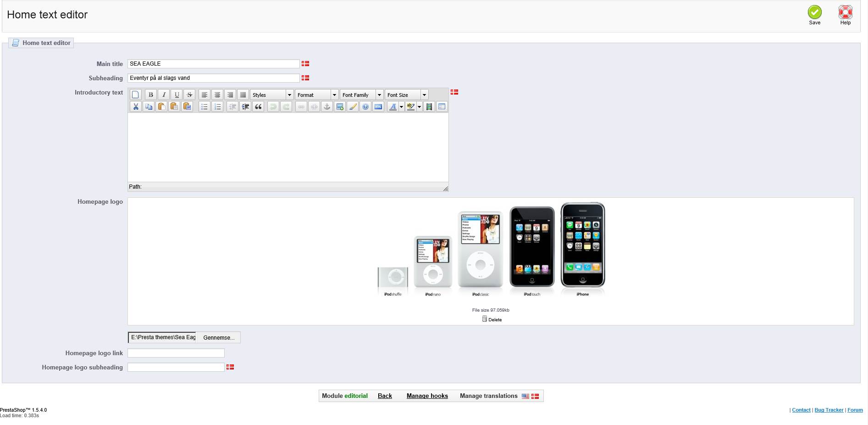Expand the highlight color picker arrow

(x=419, y=106)
